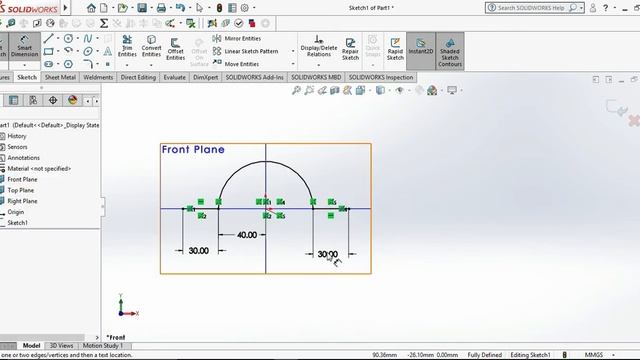This screenshot has width=640, height=360.
Task: Open the Move Entities dropdown arrow
Action: click(293, 64)
